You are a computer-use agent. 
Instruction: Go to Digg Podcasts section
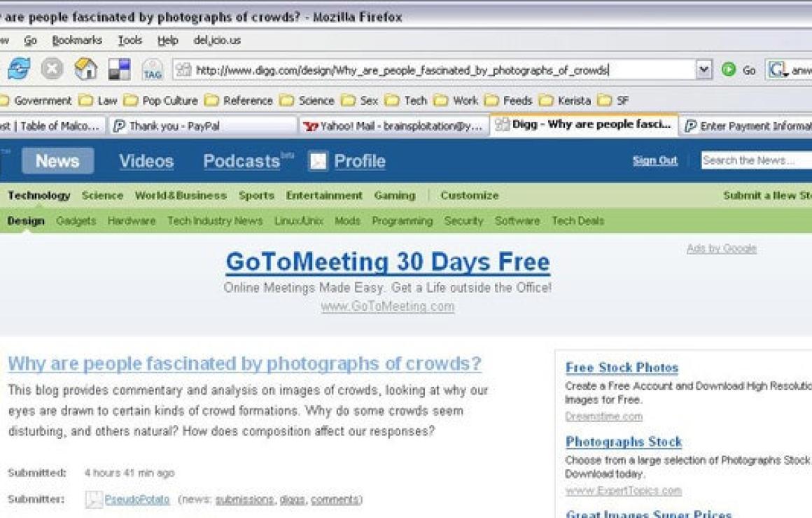[241, 161]
